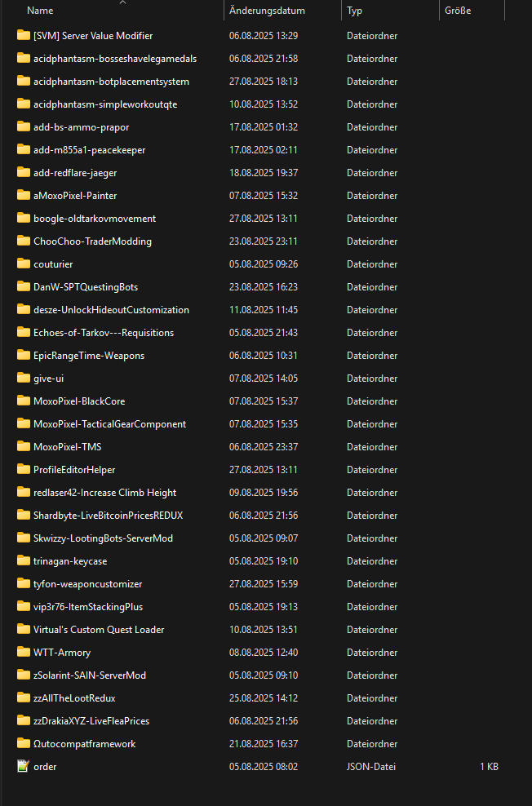This screenshot has height=806, width=532.
Task: Click Dateiordner type in WTT-Armory row
Action: tap(372, 653)
